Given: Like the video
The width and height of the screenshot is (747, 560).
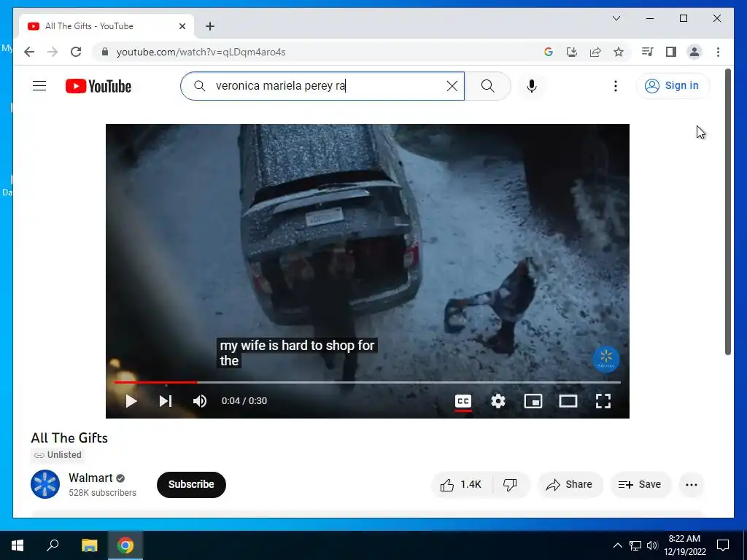Looking at the screenshot, I should click(x=461, y=485).
